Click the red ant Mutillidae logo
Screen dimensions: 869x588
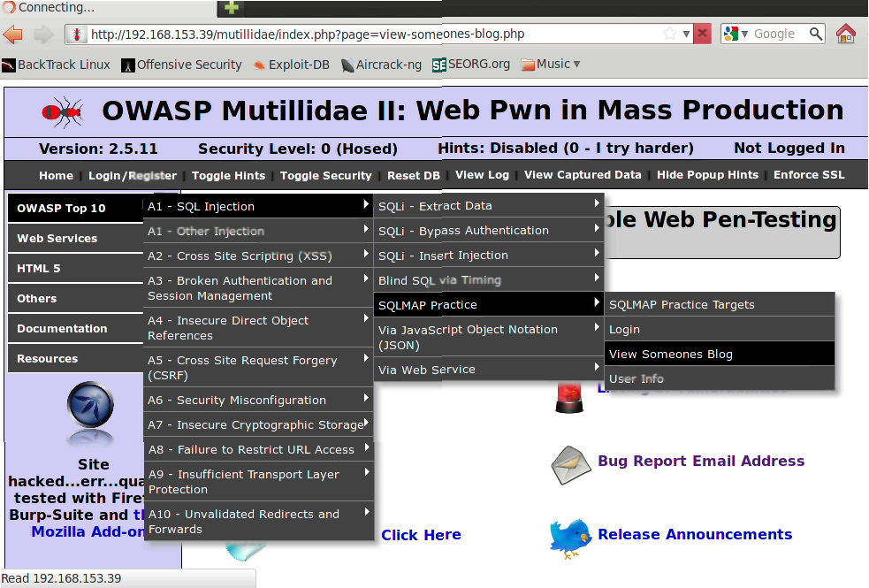click(x=63, y=111)
